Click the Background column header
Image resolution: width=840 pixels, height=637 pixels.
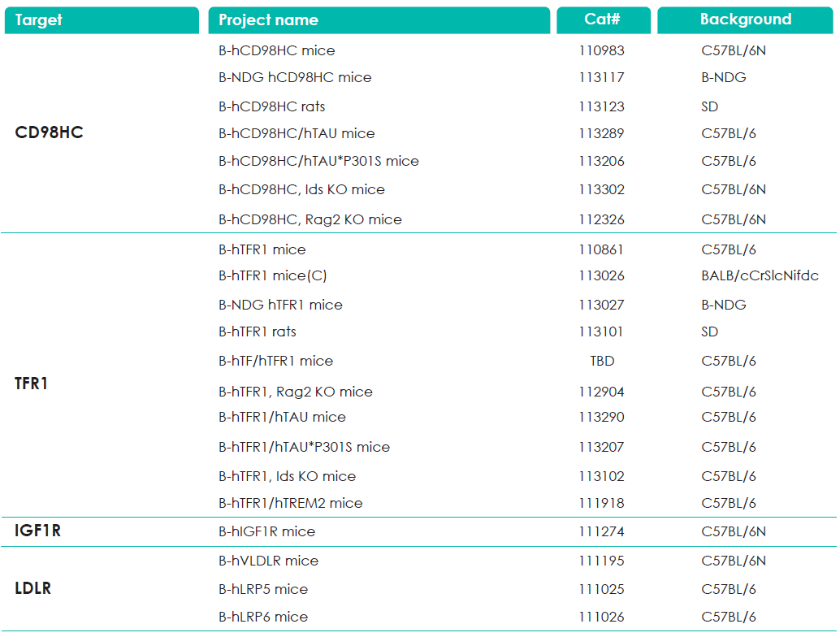pos(745,20)
